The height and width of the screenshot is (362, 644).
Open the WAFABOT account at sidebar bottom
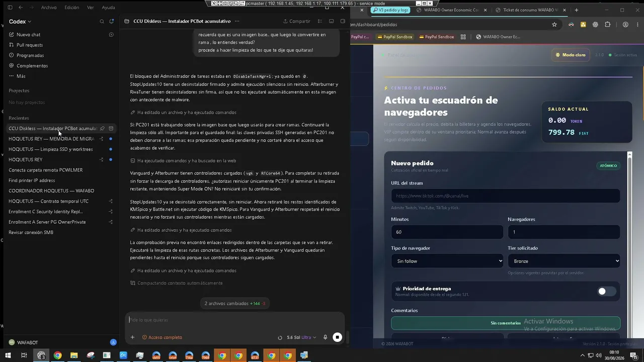[23, 342]
